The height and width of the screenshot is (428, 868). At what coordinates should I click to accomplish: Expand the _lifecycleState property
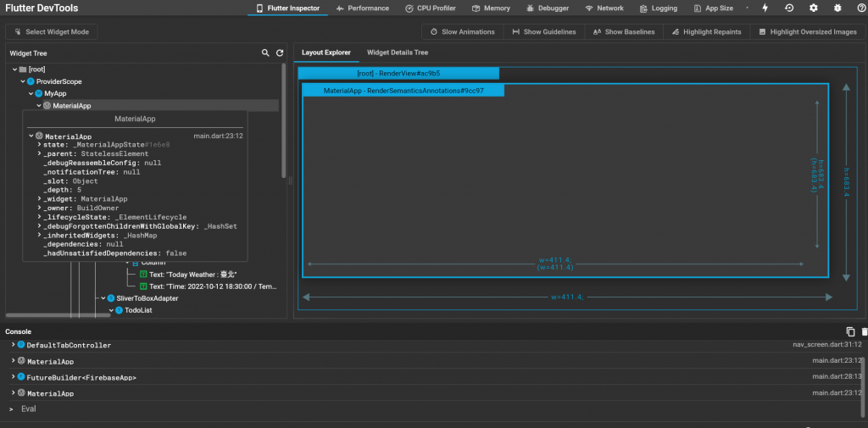39,216
